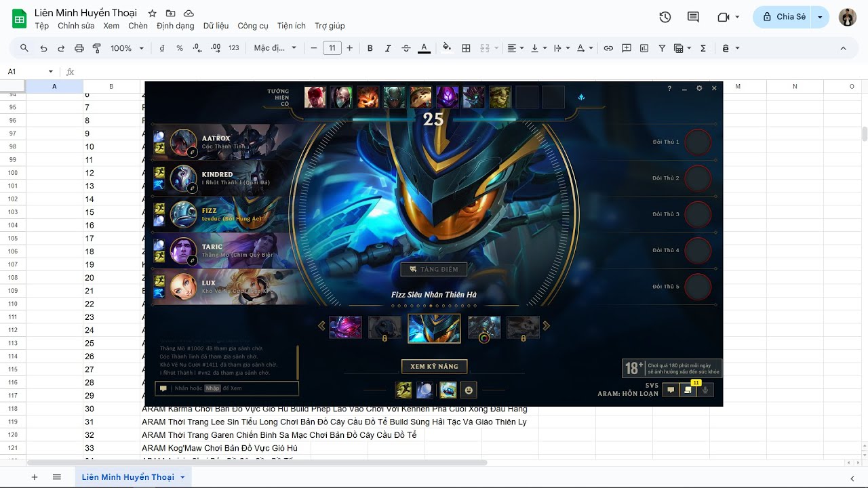868x488 pixels.
Task: Insert a chart
Action: click(644, 48)
